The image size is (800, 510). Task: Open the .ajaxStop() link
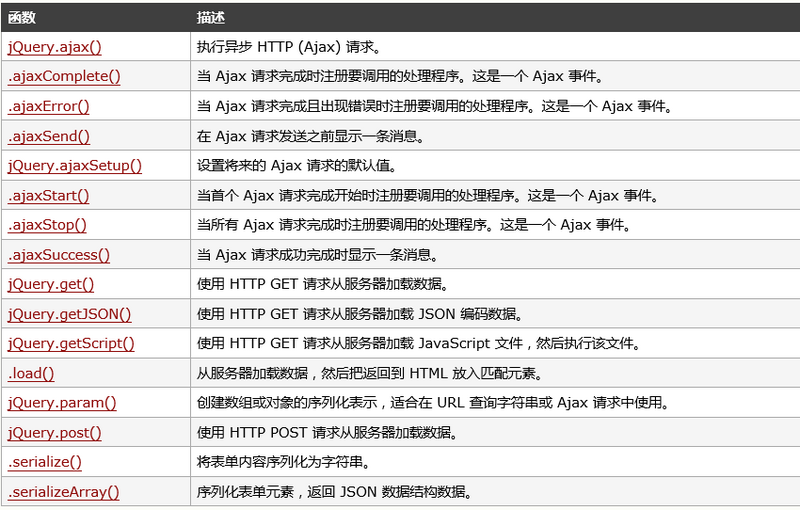47,225
